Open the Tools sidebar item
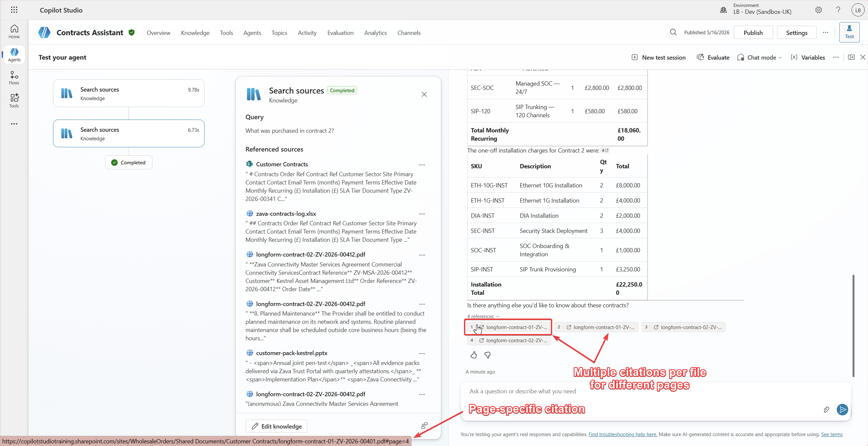 [14, 101]
